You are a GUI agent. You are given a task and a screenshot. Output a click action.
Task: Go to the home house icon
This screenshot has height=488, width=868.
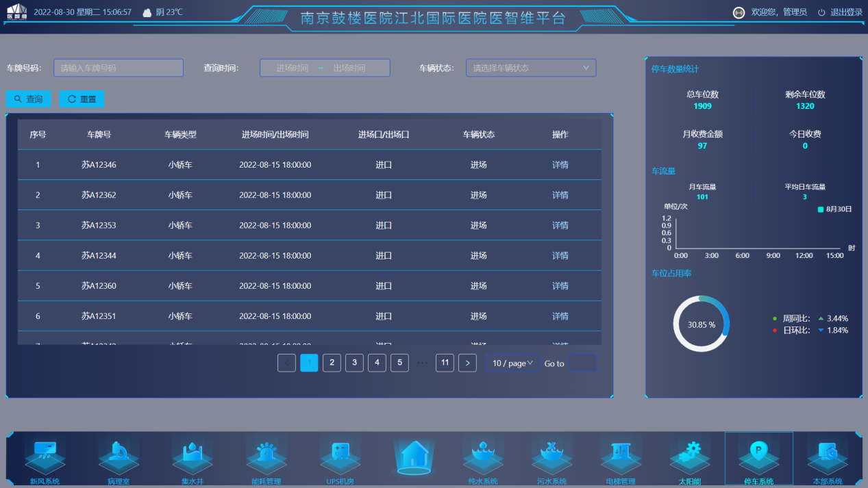click(x=414, y=457)
